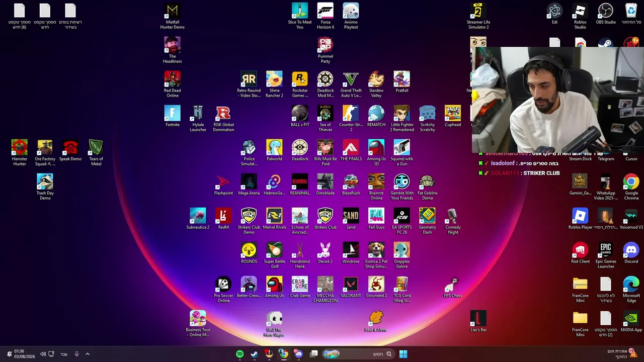Click the Riot Client icon

(580, 253)
